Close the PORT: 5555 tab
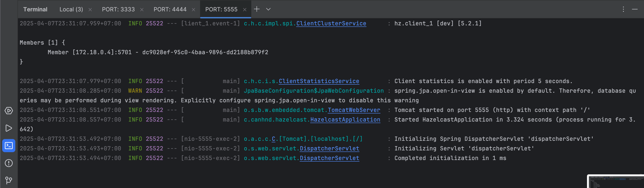 click(245, 9)
